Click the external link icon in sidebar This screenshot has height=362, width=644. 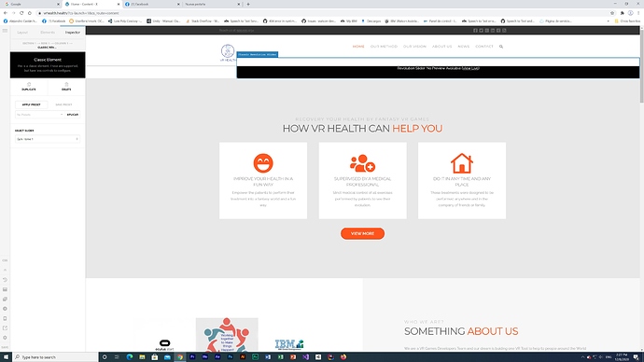pos(5,327)
